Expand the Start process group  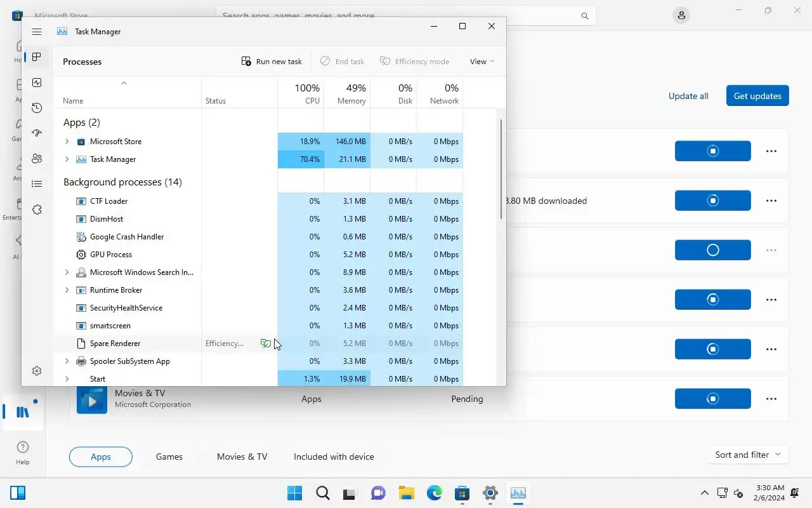[x=67, y=379]
